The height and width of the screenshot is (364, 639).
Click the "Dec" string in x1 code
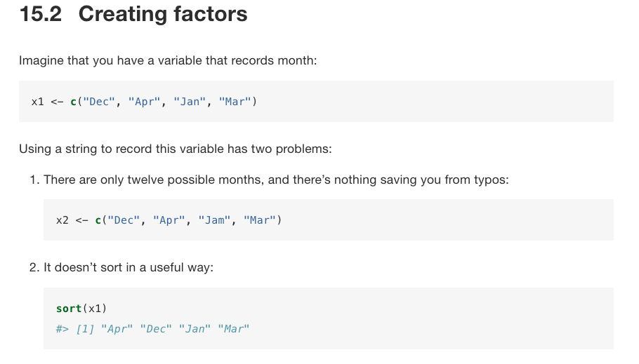(x=99, y=102)
